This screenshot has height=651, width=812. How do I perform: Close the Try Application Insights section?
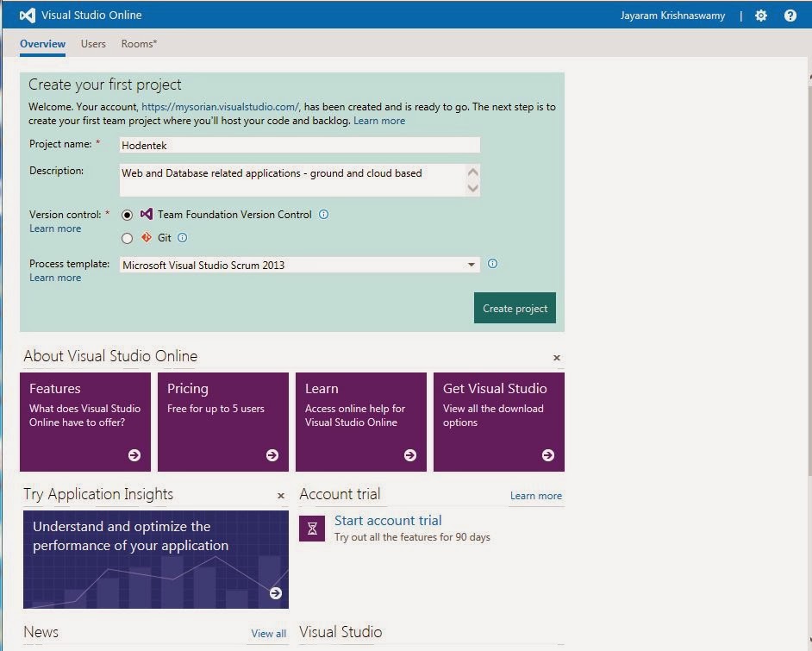(281, 496)
